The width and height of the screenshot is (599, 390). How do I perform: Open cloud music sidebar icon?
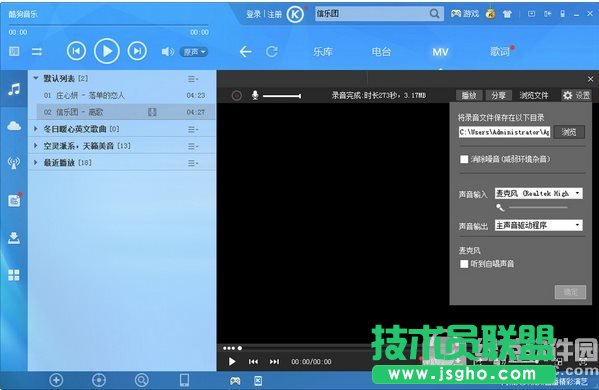tap(14, 125)
